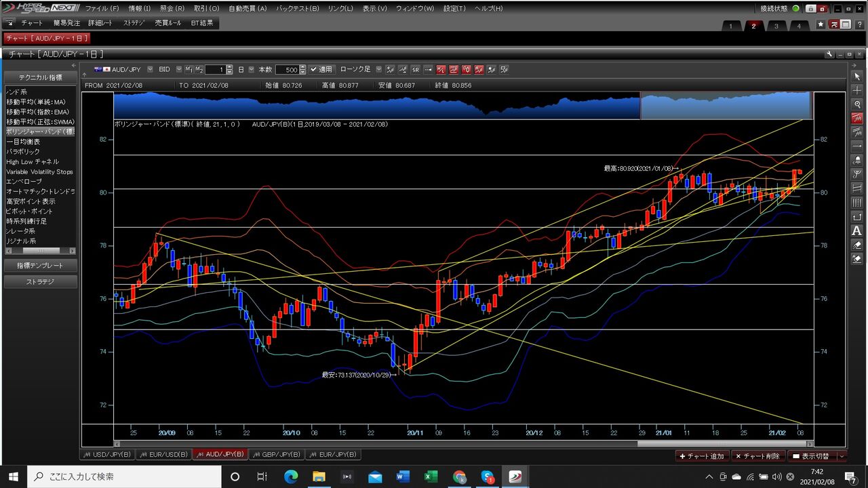Open the 日 timeframe unit dropdown
The height and width of the screenshot is (488, 868).
[x=252, y=69]
